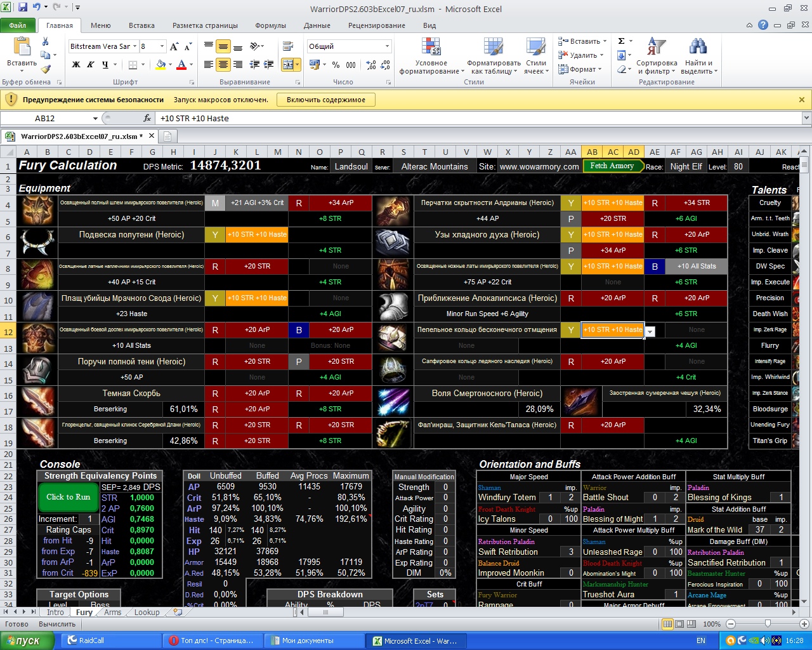
Task: Toggle underline formatting (Ч)
Action: click(x=105, y=65)
